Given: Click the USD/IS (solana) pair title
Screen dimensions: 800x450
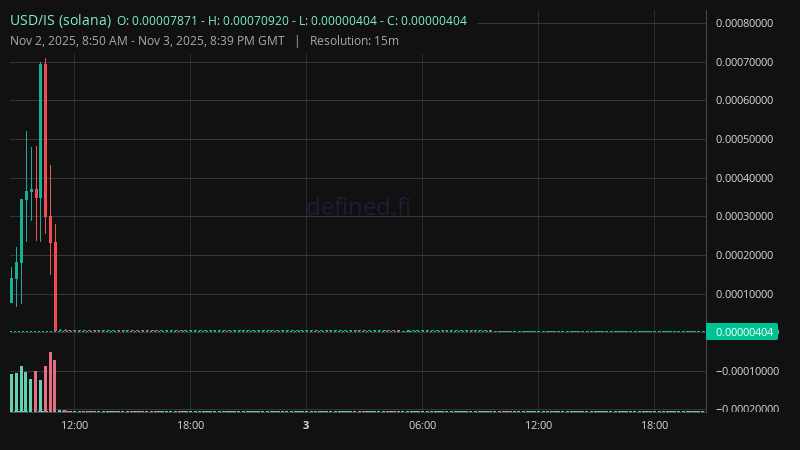Looking at the screenshot, I should pyautogui.click(x=61, y=20).
